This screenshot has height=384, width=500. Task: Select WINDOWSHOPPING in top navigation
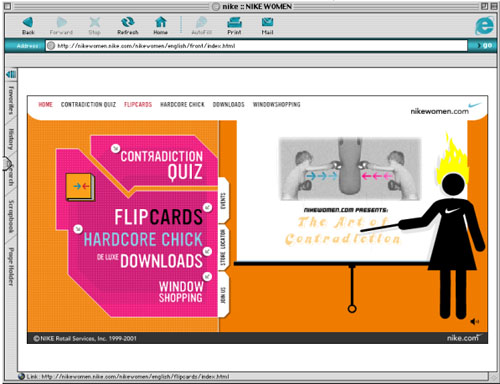pyautogui.click(x=277, y=104)
